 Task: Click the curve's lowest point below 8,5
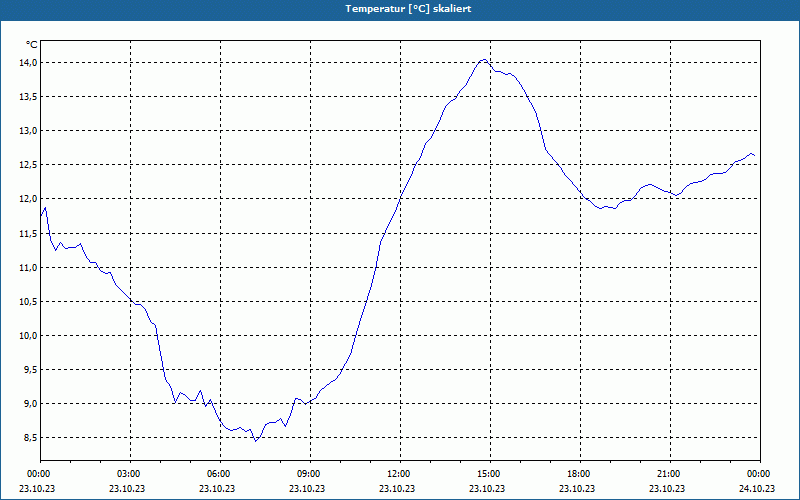point(256,441)
